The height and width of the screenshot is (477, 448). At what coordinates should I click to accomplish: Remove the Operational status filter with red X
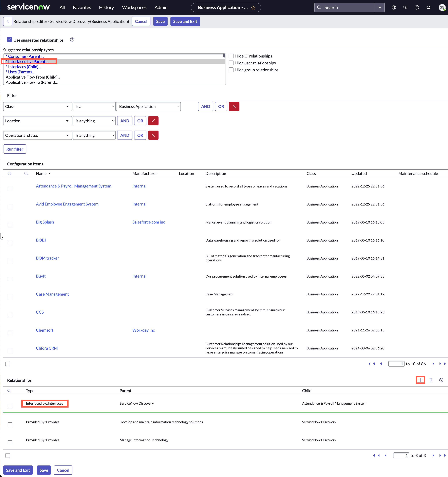pyautogui.click(x=153, y=135)
